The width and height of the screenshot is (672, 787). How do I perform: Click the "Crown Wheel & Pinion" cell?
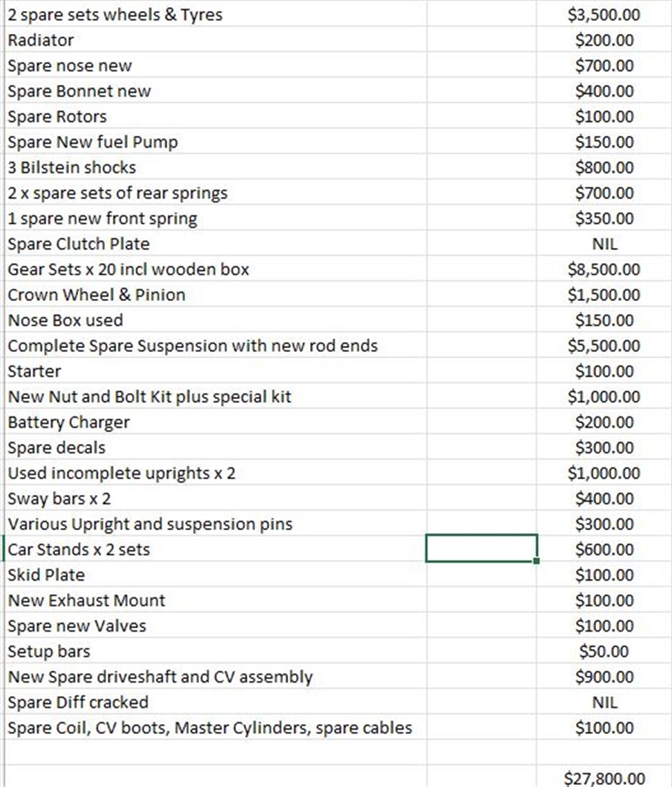coord(97,295)
